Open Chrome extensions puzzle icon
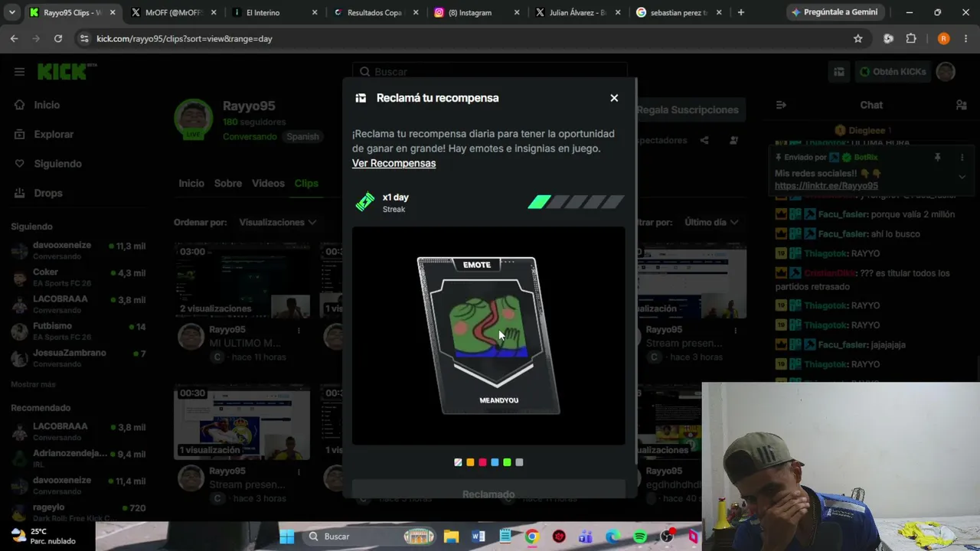Screen dimensions: 980x551 coord(911,38)
